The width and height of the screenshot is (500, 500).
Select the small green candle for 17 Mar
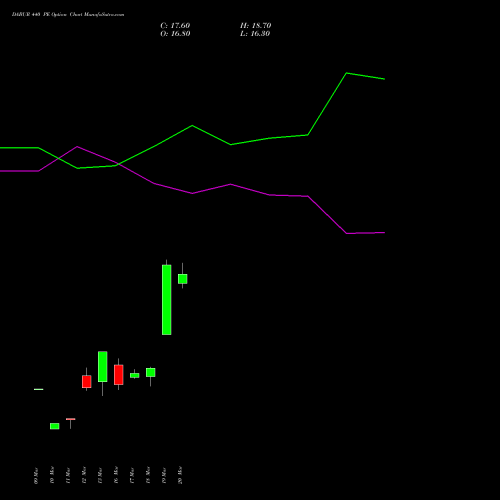[x=135, y=375]
